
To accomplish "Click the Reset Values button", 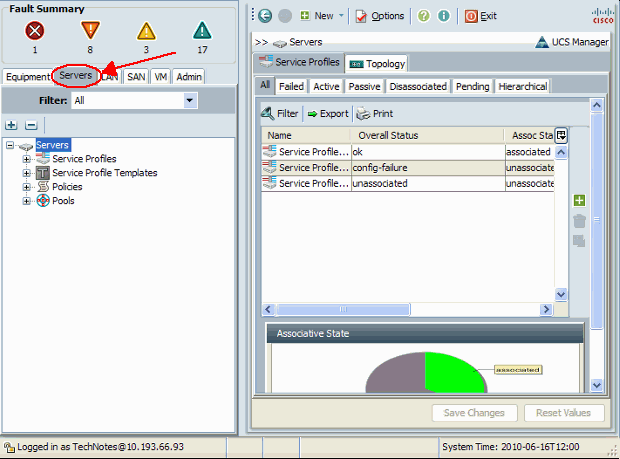I will coord(564,413).
